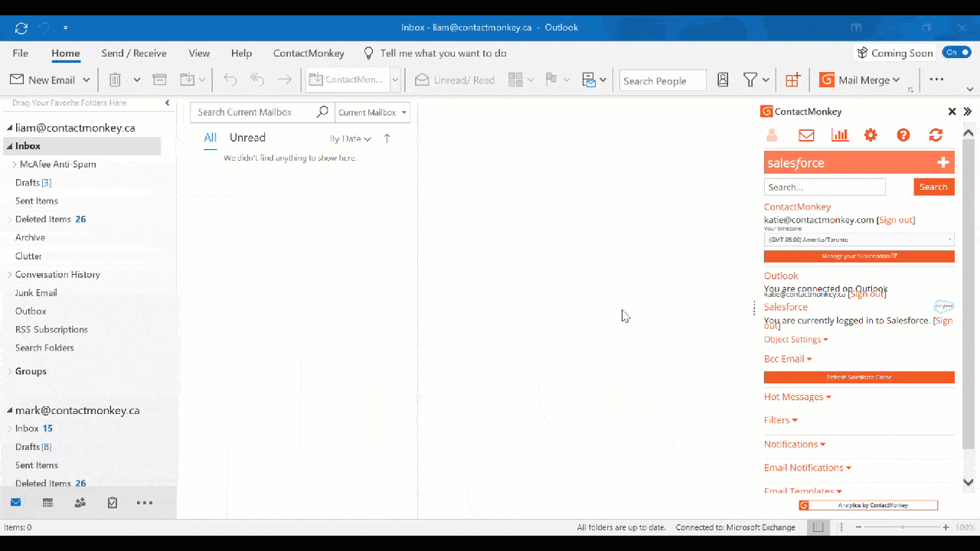
Task: Sign out of katie@contactmonkey.com account
Action: pos(896,220)
